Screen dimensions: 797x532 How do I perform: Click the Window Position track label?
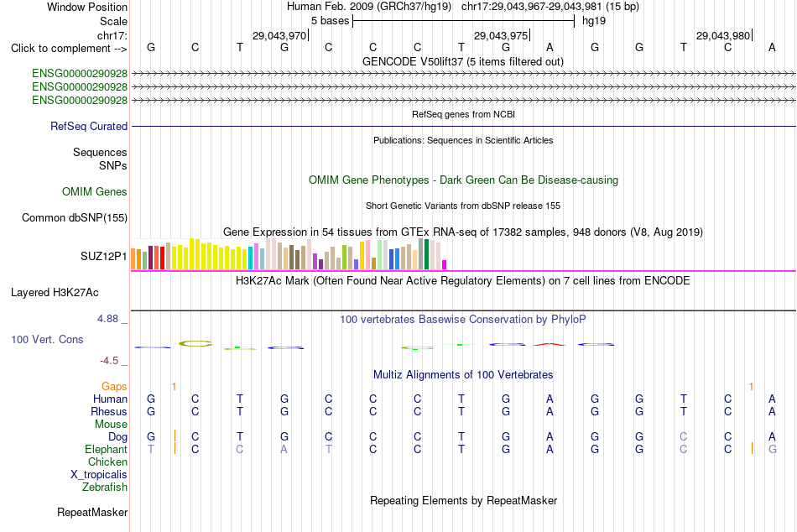point(87,7)
